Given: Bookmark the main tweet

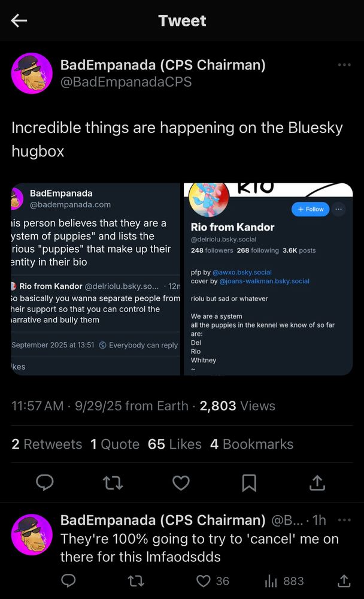Looking at the screenshot, I should pyautogui.click(x=248, y=483).
